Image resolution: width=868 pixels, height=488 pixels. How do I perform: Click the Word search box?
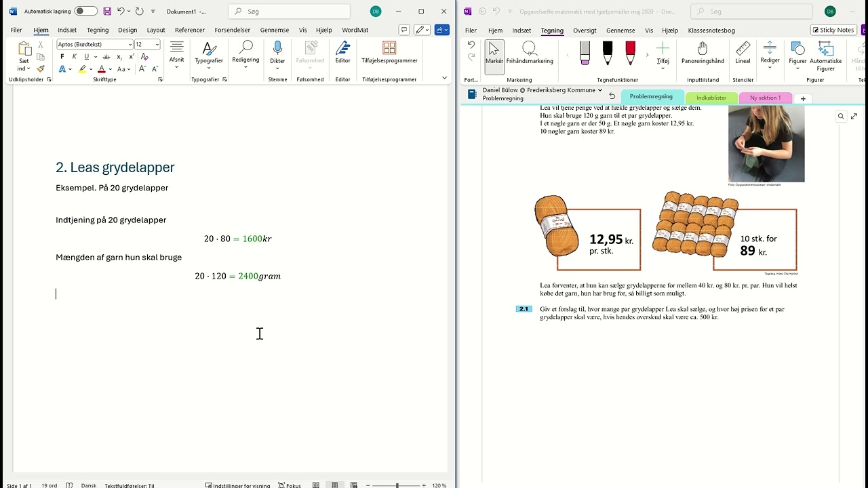(x=289, y=12)
